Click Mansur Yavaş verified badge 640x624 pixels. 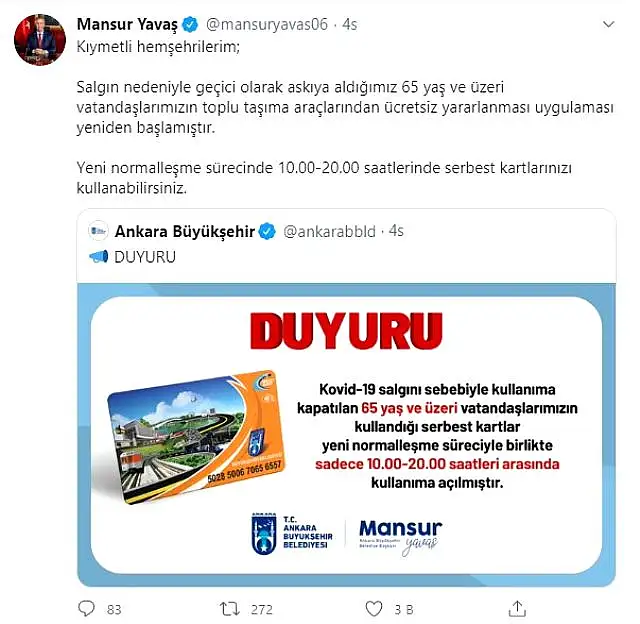point(190,24)
